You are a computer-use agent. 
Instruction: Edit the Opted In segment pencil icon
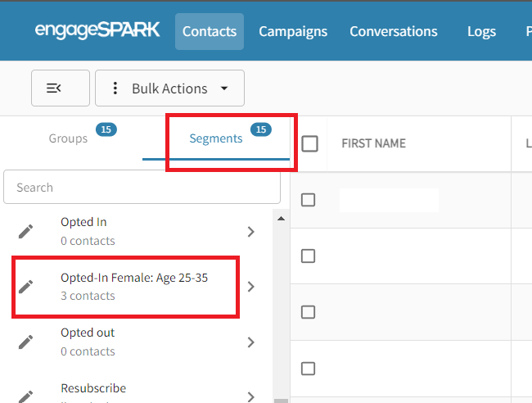coord(26,232)
